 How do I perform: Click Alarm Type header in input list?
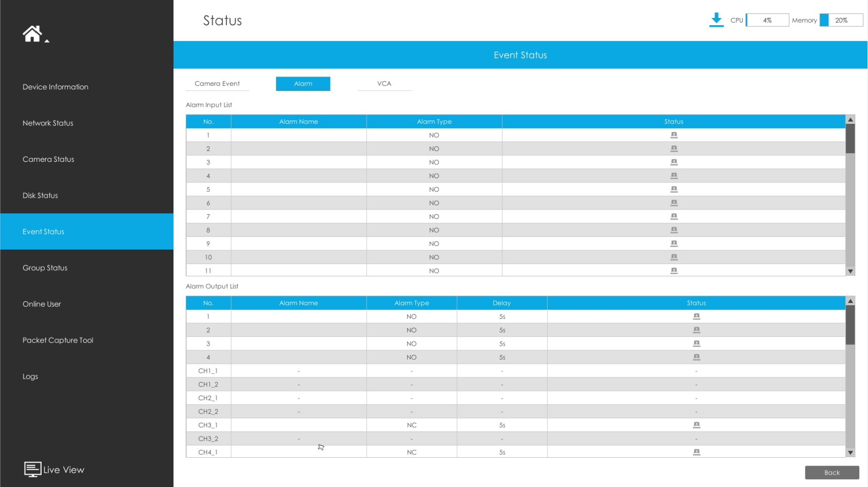[x=434, y=122]
